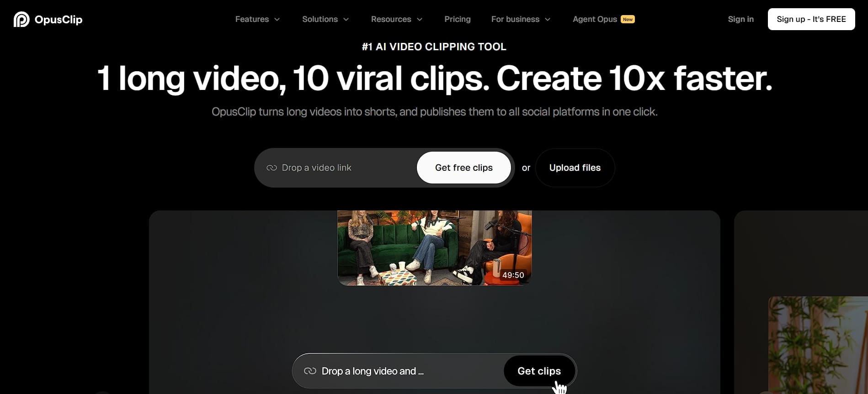Open the Solutions menu label
Viewport: 868px width, 394px height.
(320, 19)
